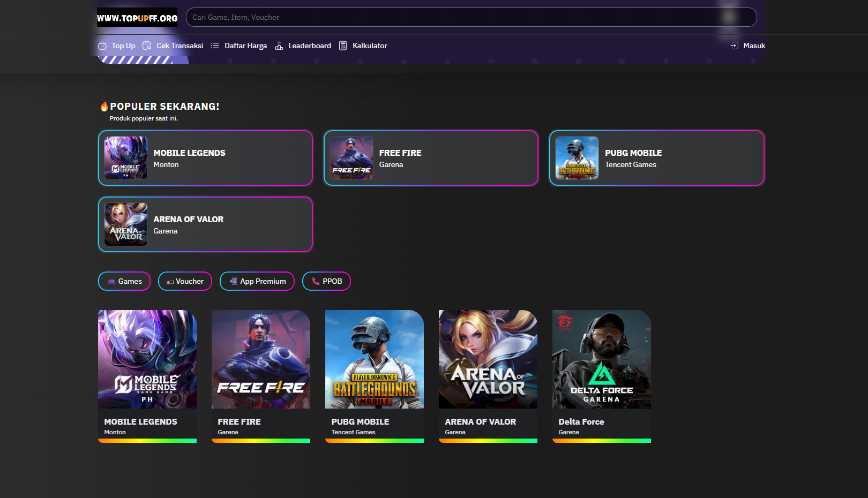
Task: Open the Leaderboard page
Action: [x=310, y=46]
